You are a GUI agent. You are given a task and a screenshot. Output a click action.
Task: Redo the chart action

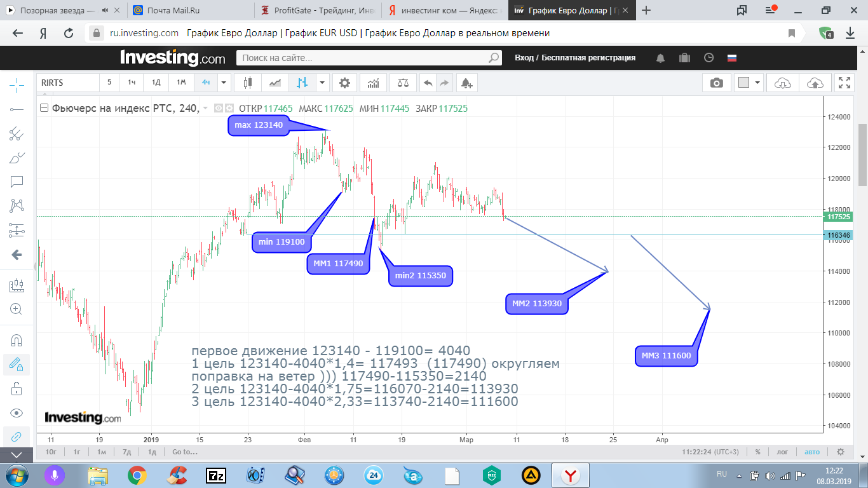pos(444,83)
